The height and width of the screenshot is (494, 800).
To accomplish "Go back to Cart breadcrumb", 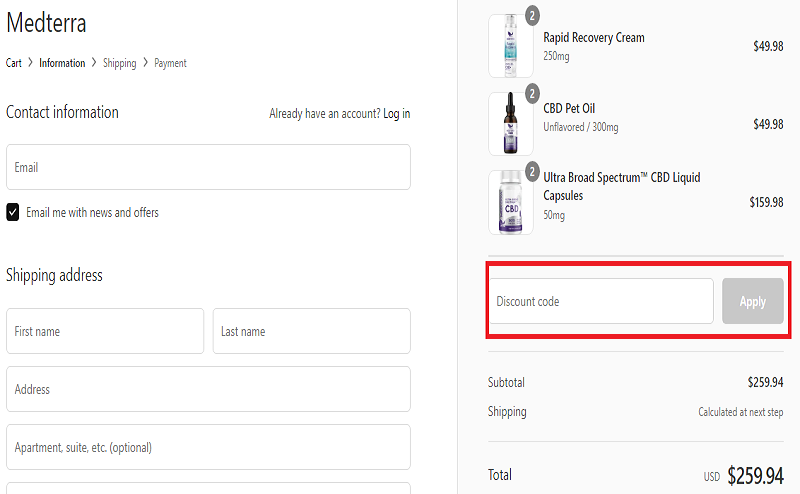I will (14, 63).
